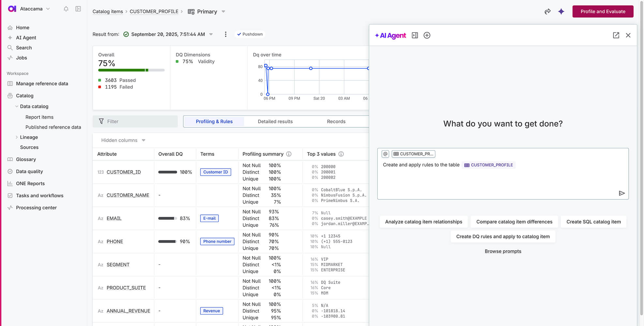Switch to the Detailed results tab
644x326 pixels.
point(275,121)
